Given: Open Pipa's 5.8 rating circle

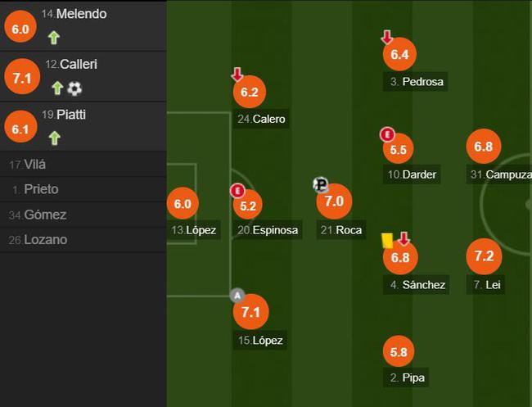Looking at the screenshot, I should click(399, 351).
